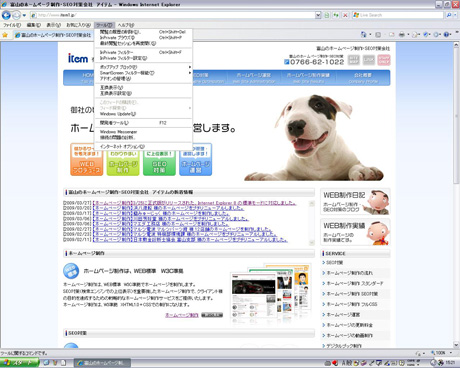The width and height of the screenshot is (460, 368).
Task: Open the address bar history dropdown
Action: pyautogui.click(x=318, y=15)
